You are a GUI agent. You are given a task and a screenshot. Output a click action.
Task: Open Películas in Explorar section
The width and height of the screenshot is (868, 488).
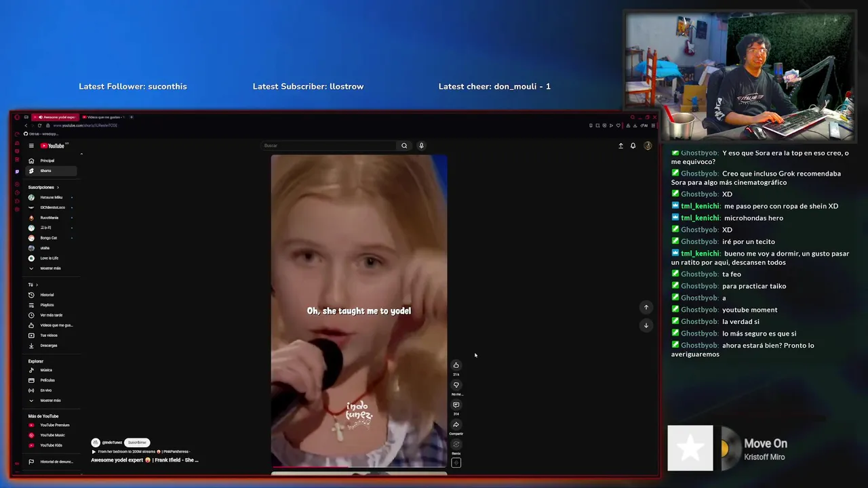click(x=51, y=380)
